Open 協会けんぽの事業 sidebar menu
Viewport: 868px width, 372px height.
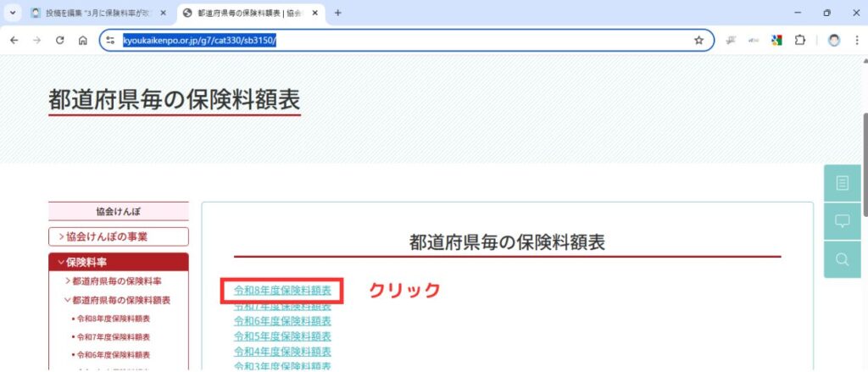[119, 237]
